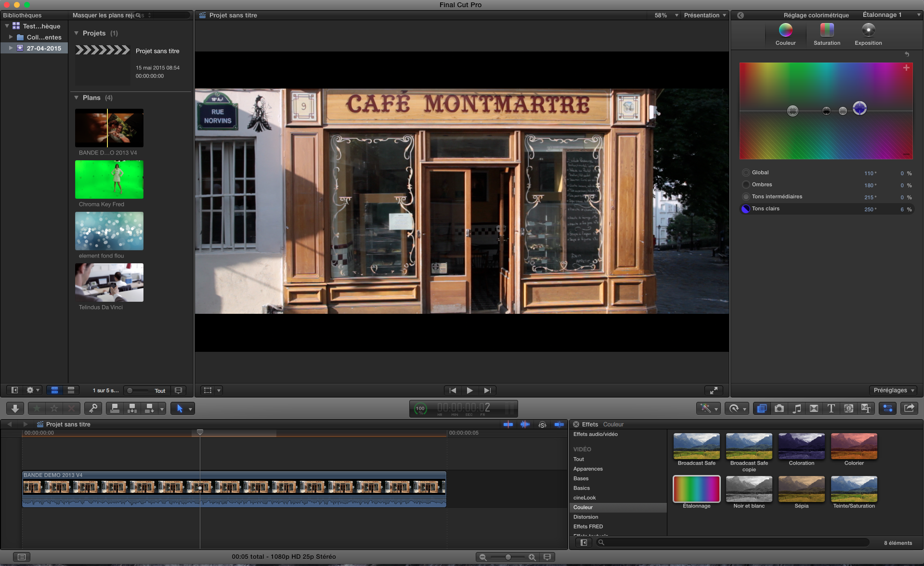Open the Transitions browser
The height and width of the screenshot is (566, 924).
pos(814,408)
